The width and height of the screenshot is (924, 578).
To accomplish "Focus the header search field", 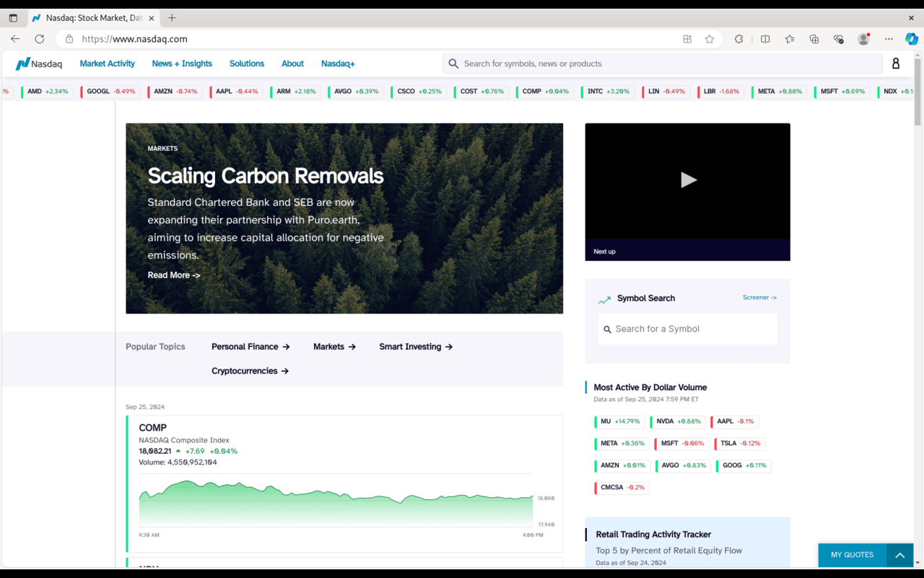I will [x=662, y=64].
